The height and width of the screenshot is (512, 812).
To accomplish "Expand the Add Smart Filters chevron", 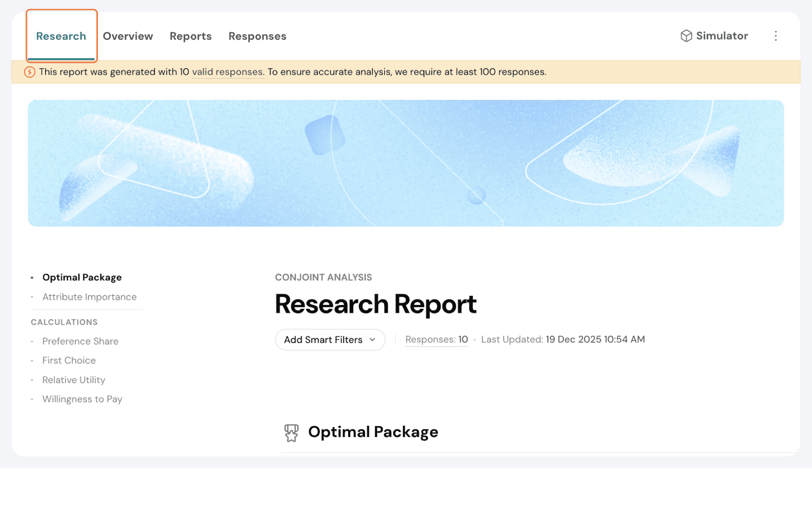I will click(373, 340).
